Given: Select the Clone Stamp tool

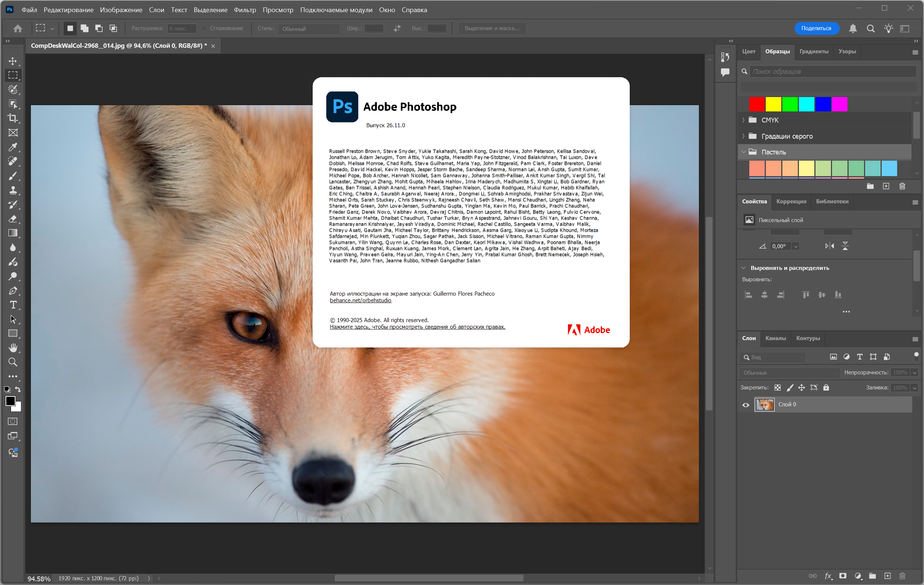Looking at the screenshot, I should point(13,190).
